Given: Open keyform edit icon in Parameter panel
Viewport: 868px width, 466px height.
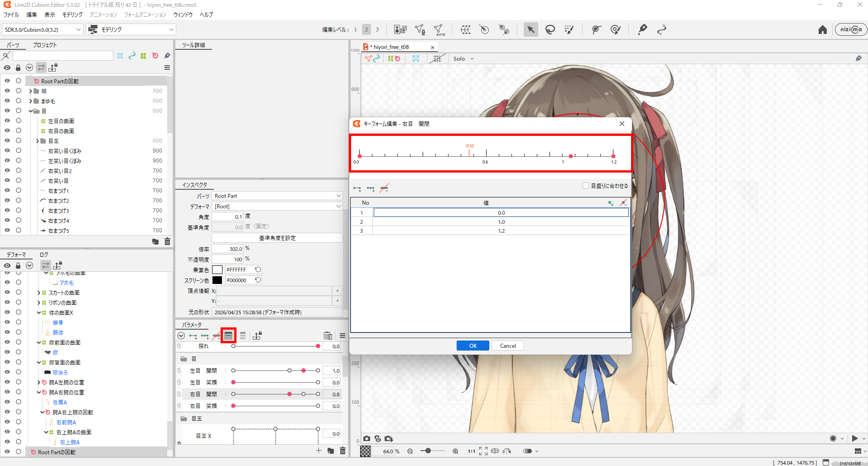Looking at the screenshot, I should 228,336.
